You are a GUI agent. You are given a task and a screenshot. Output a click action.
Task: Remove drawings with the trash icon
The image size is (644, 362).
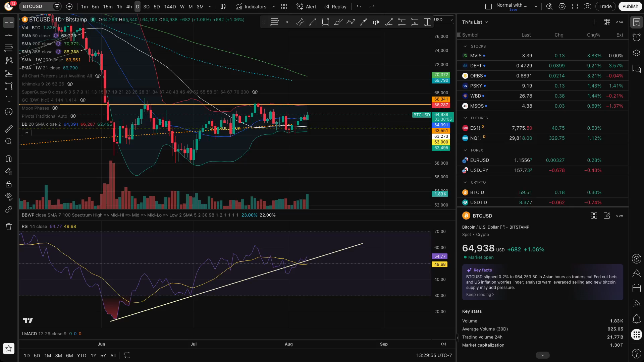(x=9, y=227)
